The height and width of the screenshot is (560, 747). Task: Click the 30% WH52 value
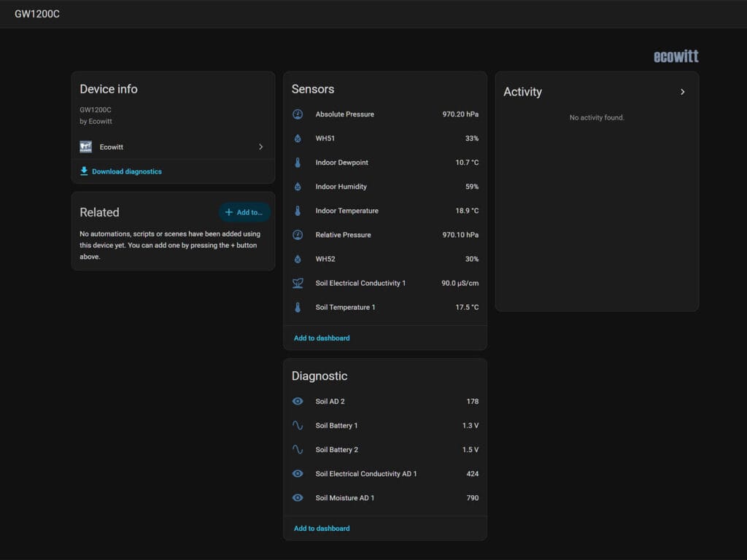tap(472, 259)
